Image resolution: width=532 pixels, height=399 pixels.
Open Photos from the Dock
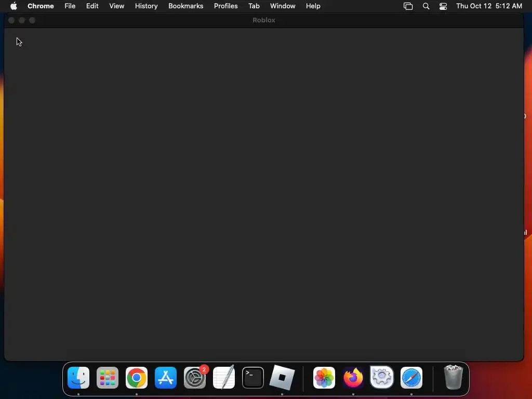click(324, 378)
